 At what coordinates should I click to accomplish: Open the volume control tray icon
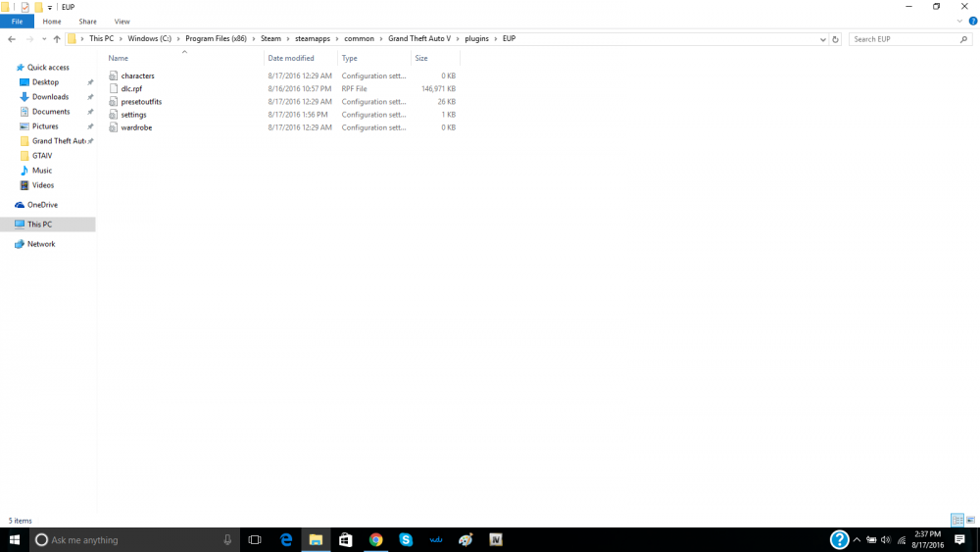[x=886, y=539]
